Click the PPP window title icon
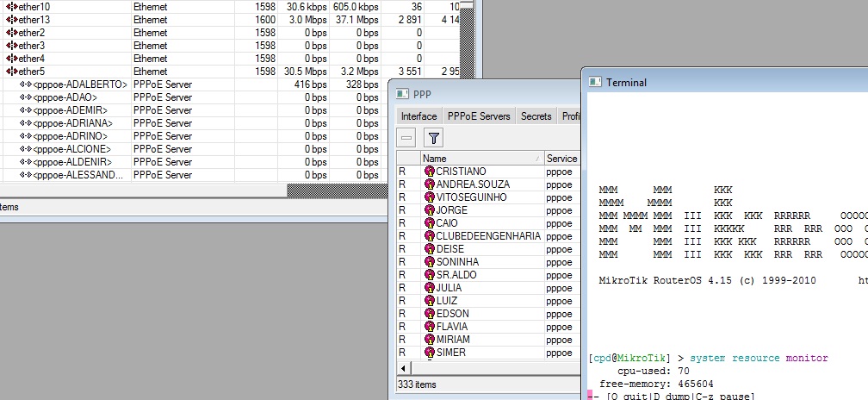Screen dimensions: 868x400 click(403, 94)
